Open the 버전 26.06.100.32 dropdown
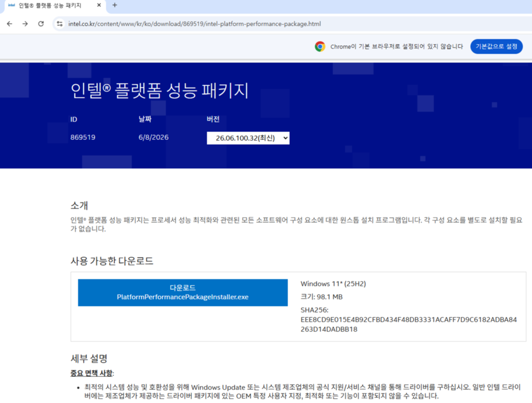532x403 pixels. point(248,138)
